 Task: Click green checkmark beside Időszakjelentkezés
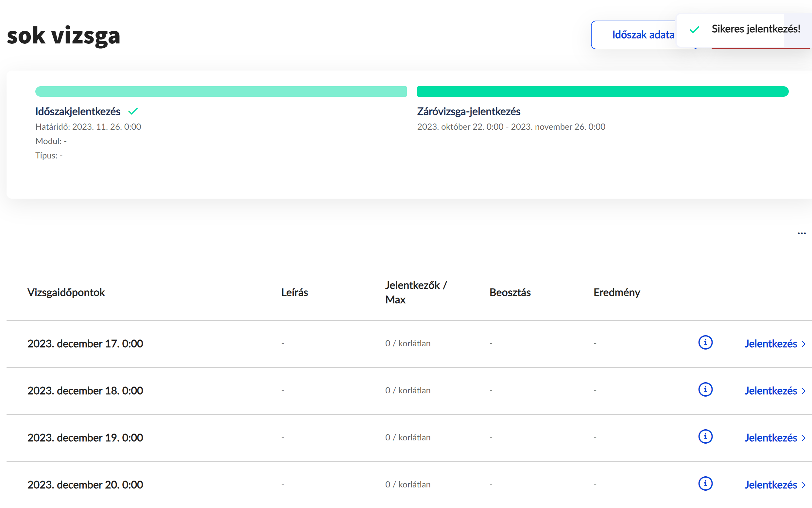pyautogui.click(x=133, y=111)
